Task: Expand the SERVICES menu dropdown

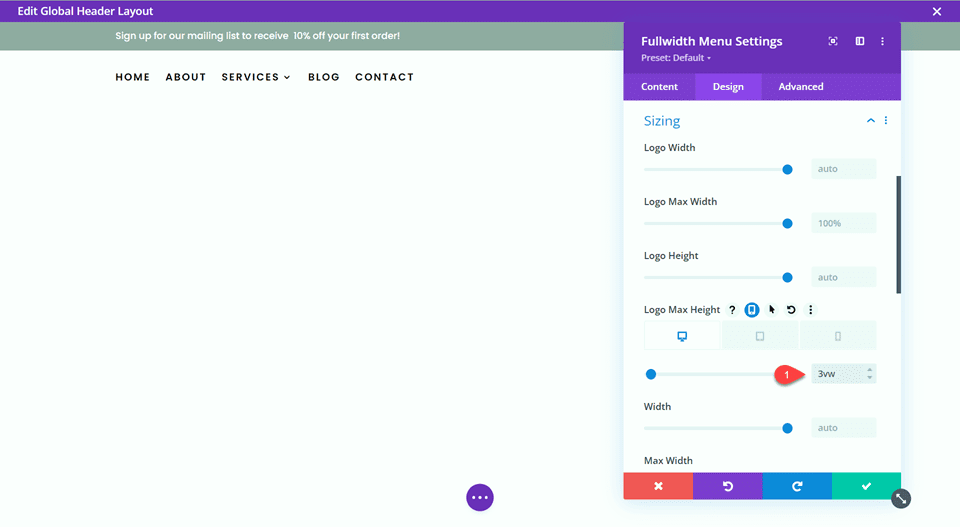Action: click(x=256, y=77)
